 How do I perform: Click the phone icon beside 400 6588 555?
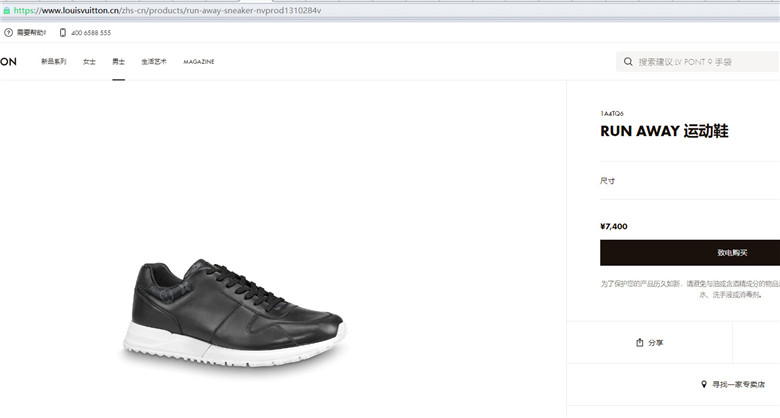(63, 33)
